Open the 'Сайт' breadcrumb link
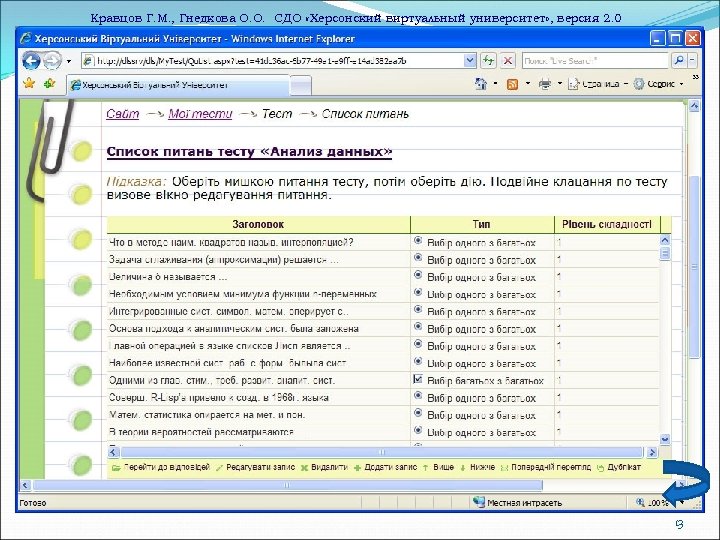The height and width of the screenshot is (540, 720). tap(123, 114)
